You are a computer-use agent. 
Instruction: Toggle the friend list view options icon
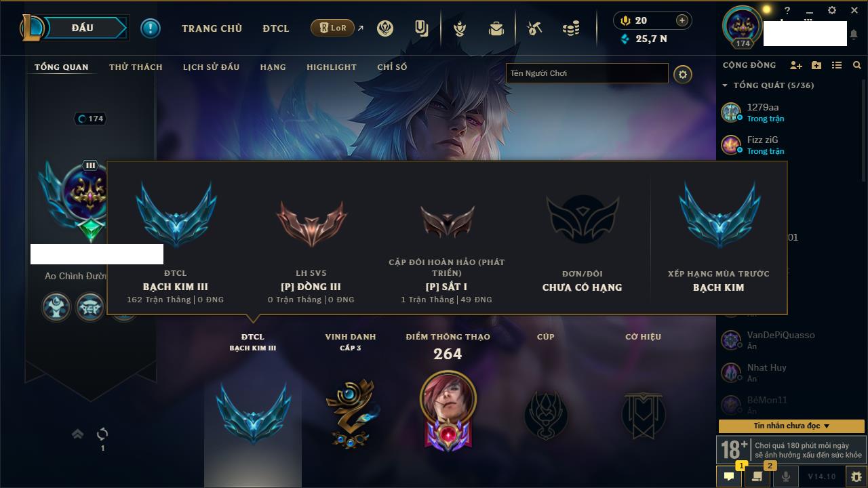coord(837,65)
